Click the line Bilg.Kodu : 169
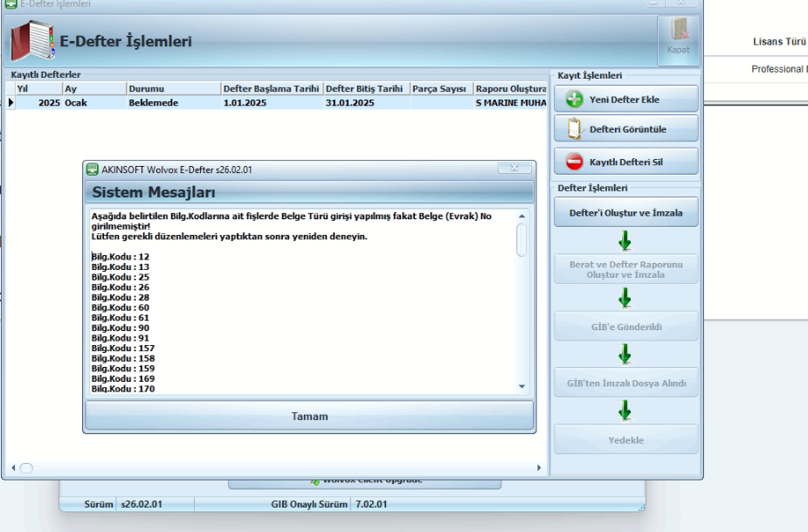 (123, 379)
